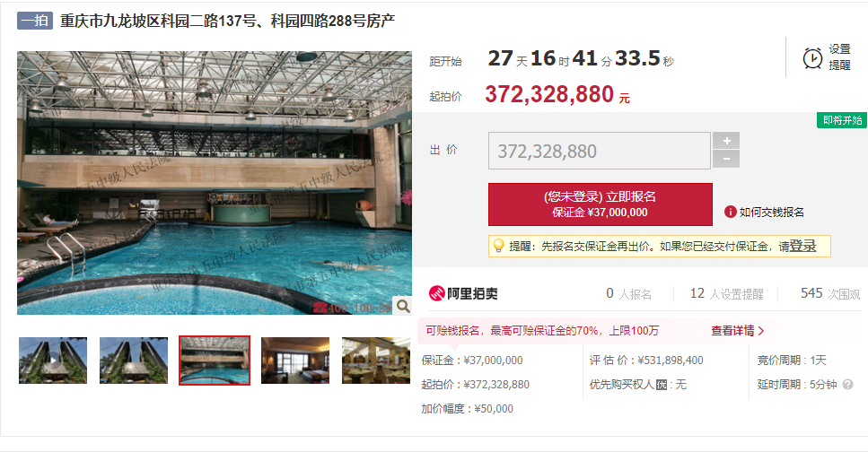Click the red 立即报名 button
The image size is (868, 452).
coord(601,204)
